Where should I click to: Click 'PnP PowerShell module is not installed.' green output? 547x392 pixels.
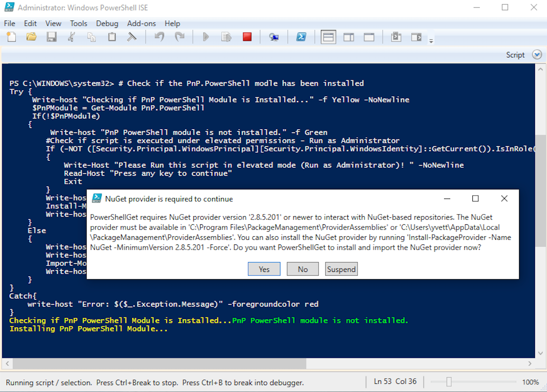320,321
